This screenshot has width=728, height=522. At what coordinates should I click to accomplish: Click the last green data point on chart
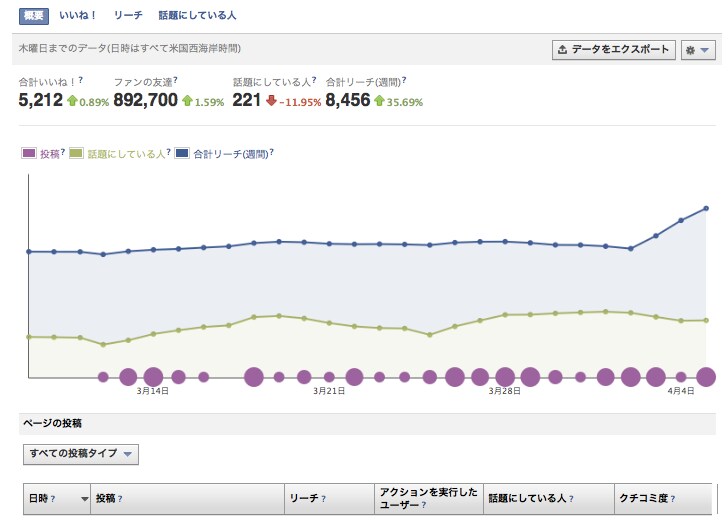pos(706,320)
